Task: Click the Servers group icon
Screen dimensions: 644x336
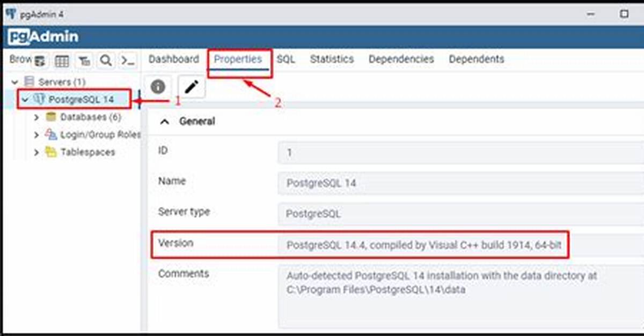Action: click(28, 82)
